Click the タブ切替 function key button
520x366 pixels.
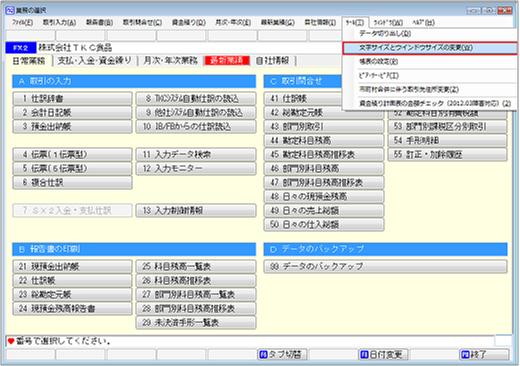pyautogui.click(x=282, y=354)
